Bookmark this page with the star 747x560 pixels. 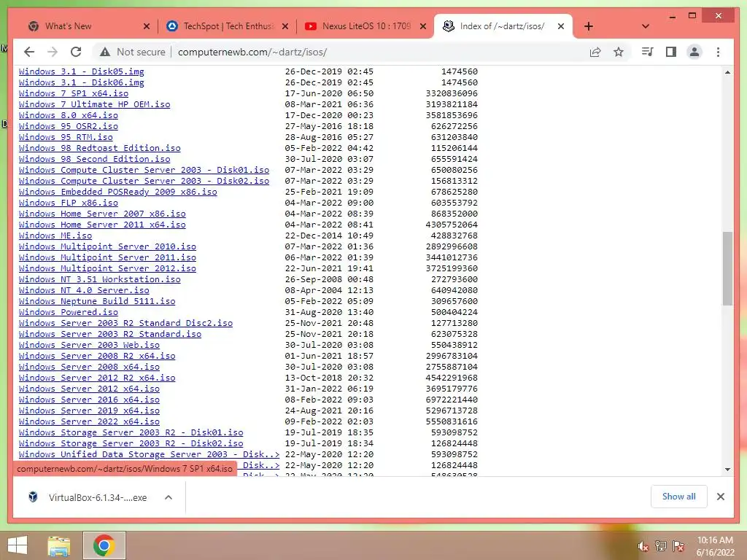click(619, 52)
